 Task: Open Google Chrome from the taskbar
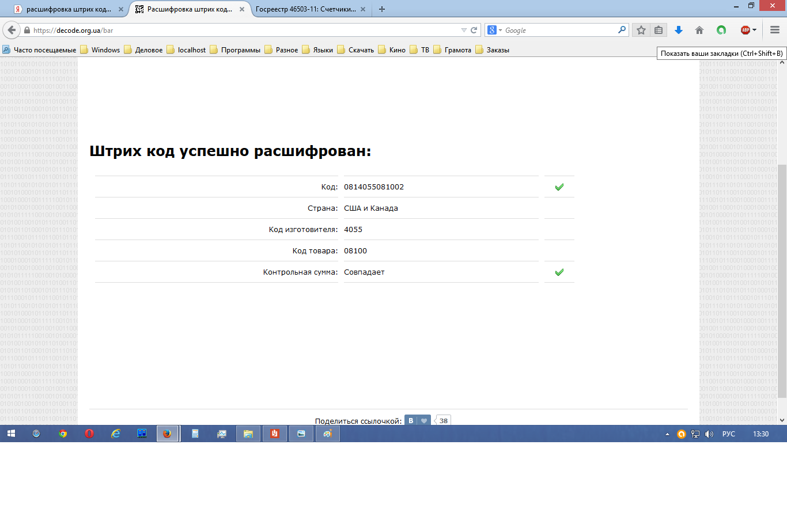63,434
